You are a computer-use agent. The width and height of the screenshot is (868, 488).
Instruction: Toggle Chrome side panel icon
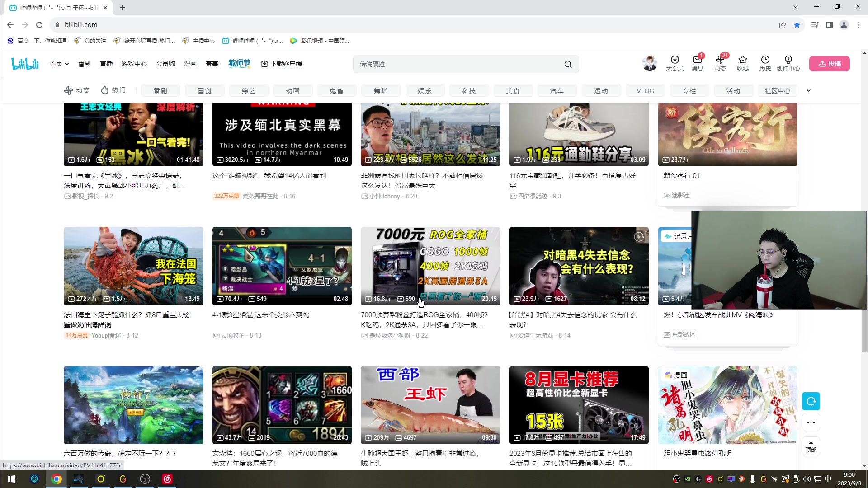[830, 25]
